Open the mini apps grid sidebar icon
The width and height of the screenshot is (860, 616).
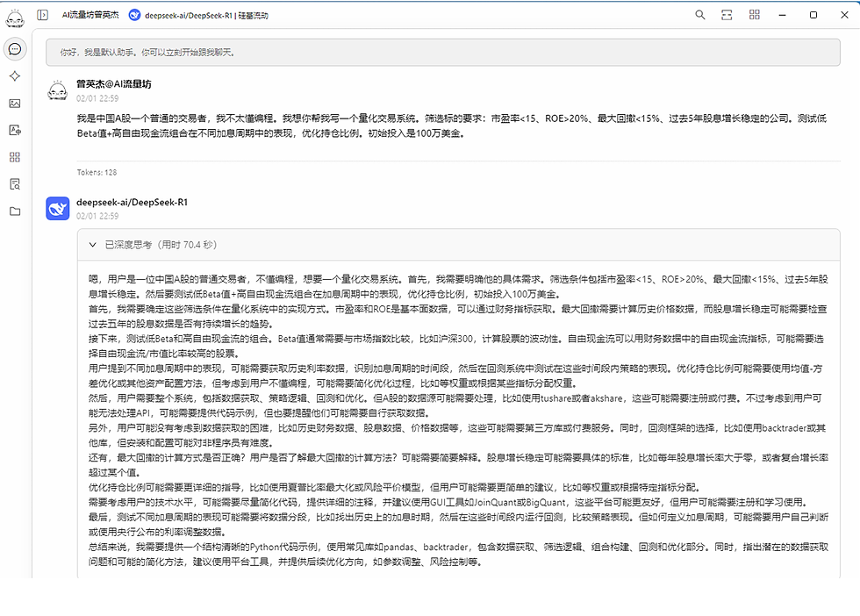(15, 157)
